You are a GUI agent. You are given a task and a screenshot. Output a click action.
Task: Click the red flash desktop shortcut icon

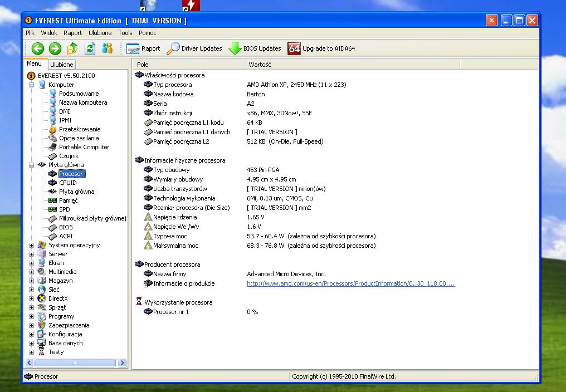point(191,5)
